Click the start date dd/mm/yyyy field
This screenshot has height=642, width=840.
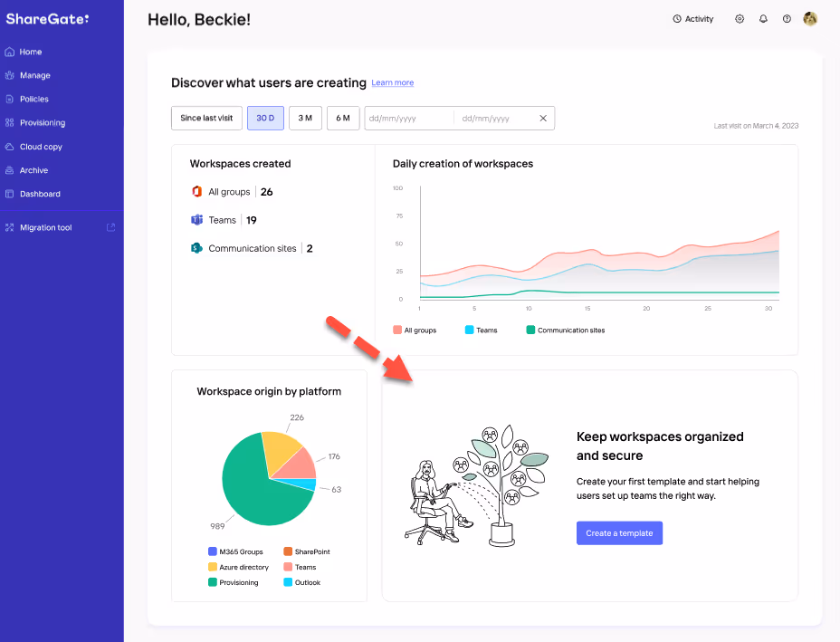(x=410, y=119)
